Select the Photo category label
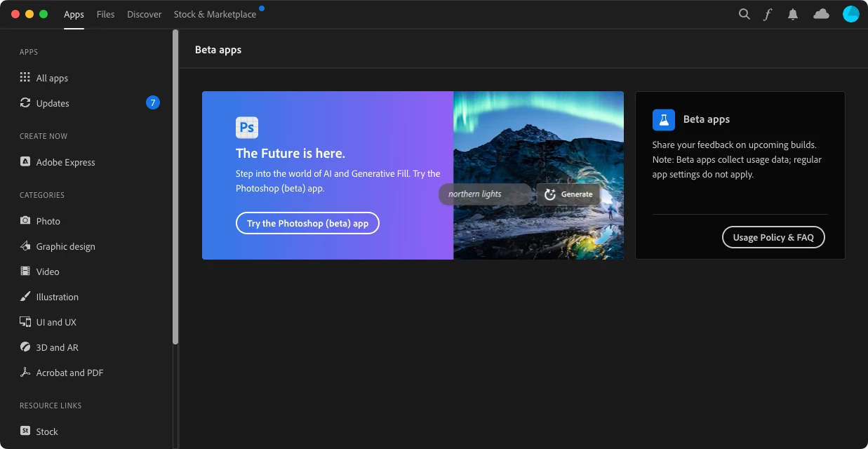Image resolution: width=868 pixels, height=449 pixels. coord(48,221)
